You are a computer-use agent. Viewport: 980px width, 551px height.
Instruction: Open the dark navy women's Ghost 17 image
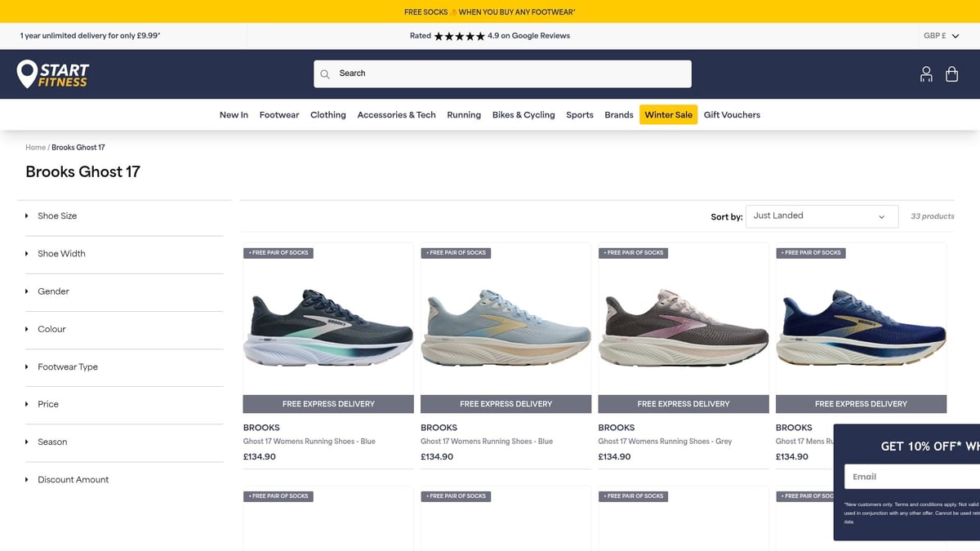point(328,327)
